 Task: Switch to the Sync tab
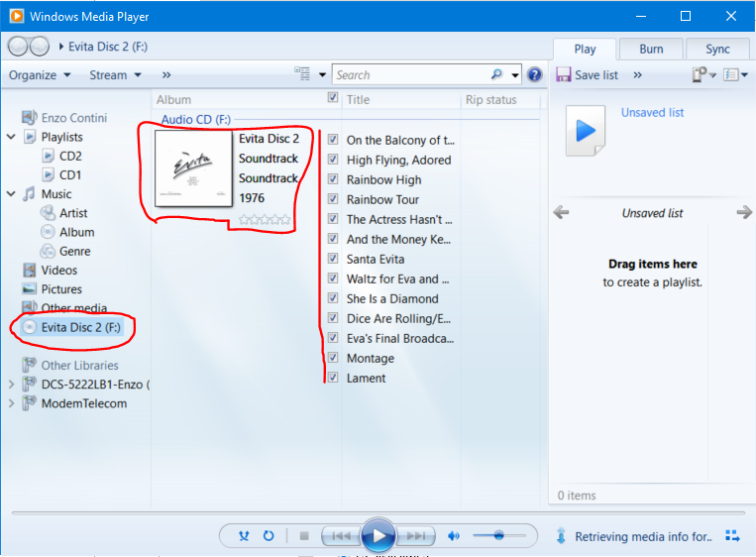[x=717, y=49]
